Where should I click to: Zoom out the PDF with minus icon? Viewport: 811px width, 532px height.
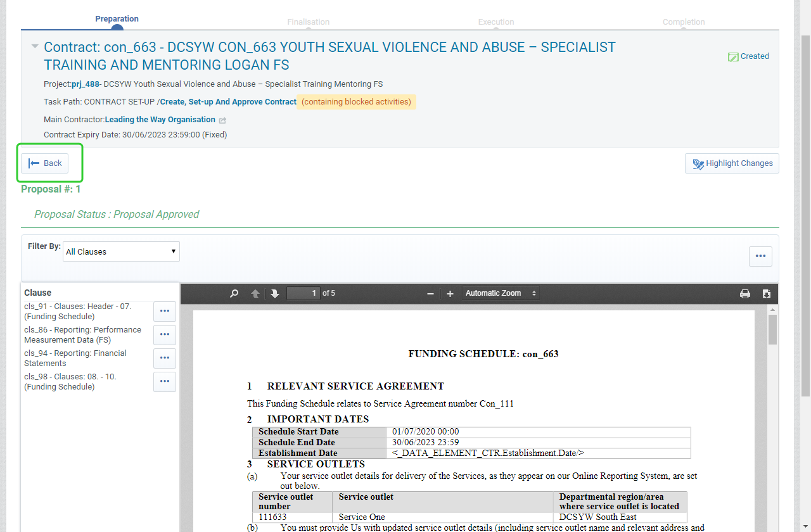(x=430, y=294)
